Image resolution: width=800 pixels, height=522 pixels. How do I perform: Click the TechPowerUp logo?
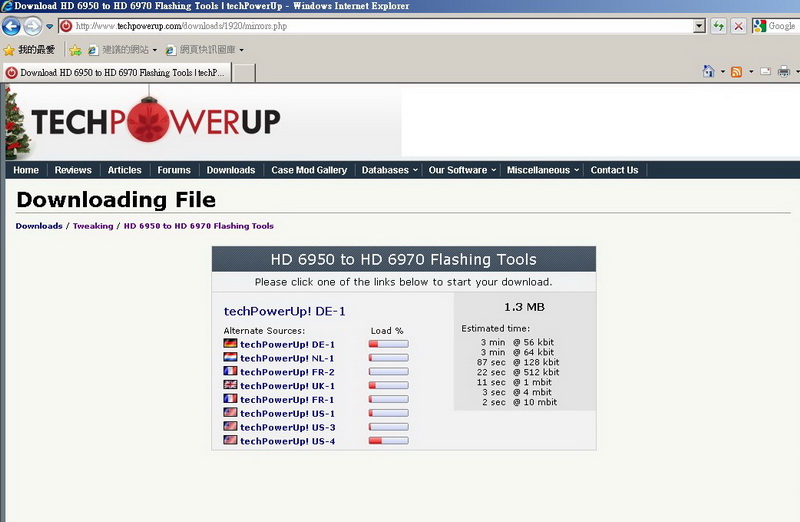[156, 121]
